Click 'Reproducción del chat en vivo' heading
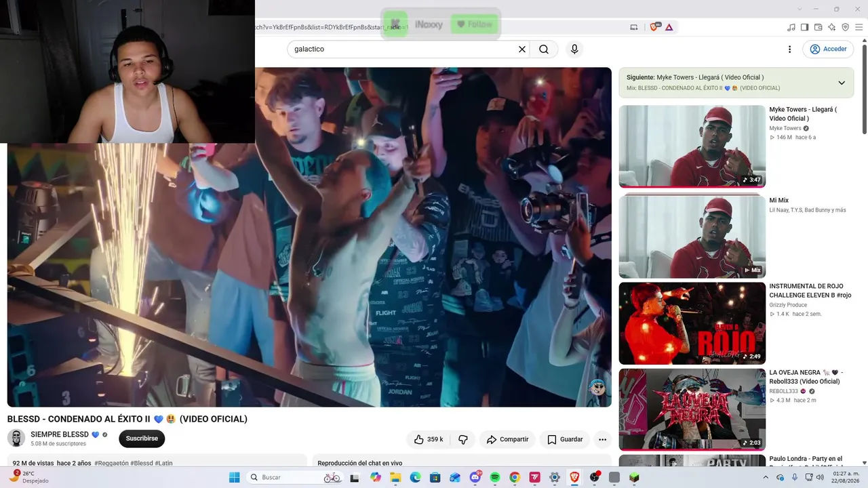 coord(360,464)
